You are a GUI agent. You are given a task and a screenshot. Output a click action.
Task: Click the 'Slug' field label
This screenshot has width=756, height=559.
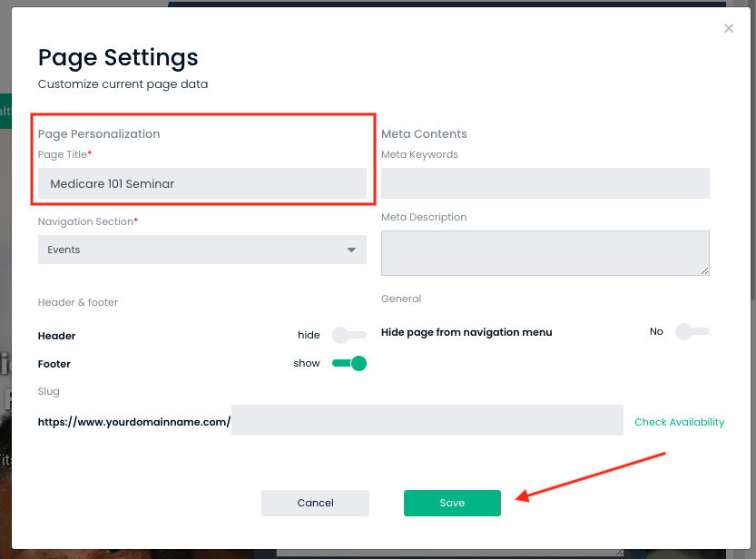click(49, 391)
